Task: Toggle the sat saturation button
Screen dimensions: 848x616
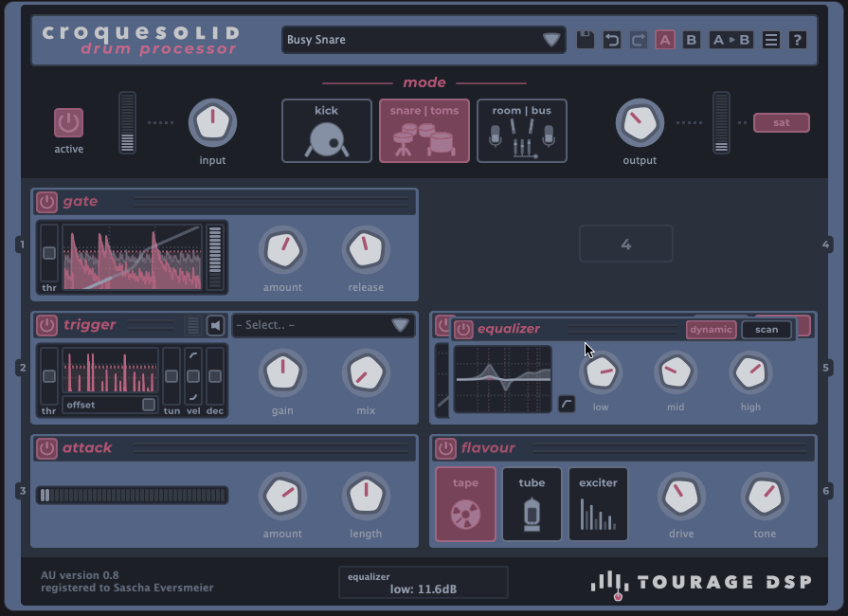Action: click(x=782, y=123)
